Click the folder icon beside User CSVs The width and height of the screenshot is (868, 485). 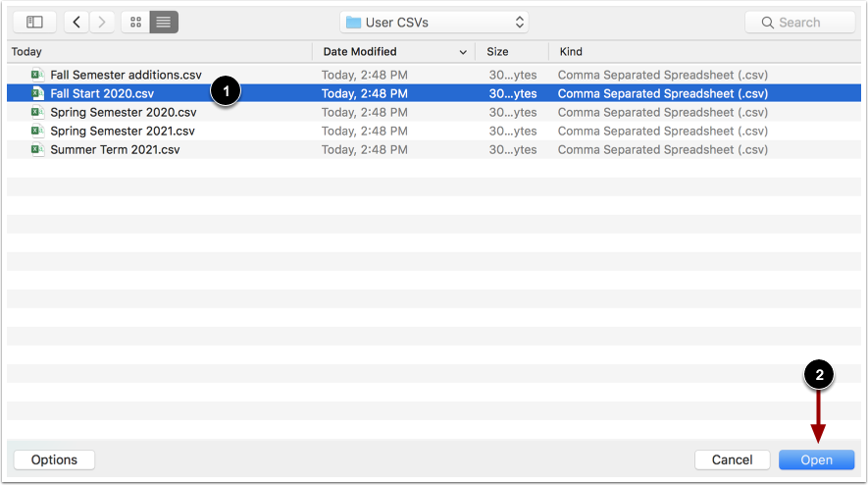(x=353, y=23)
